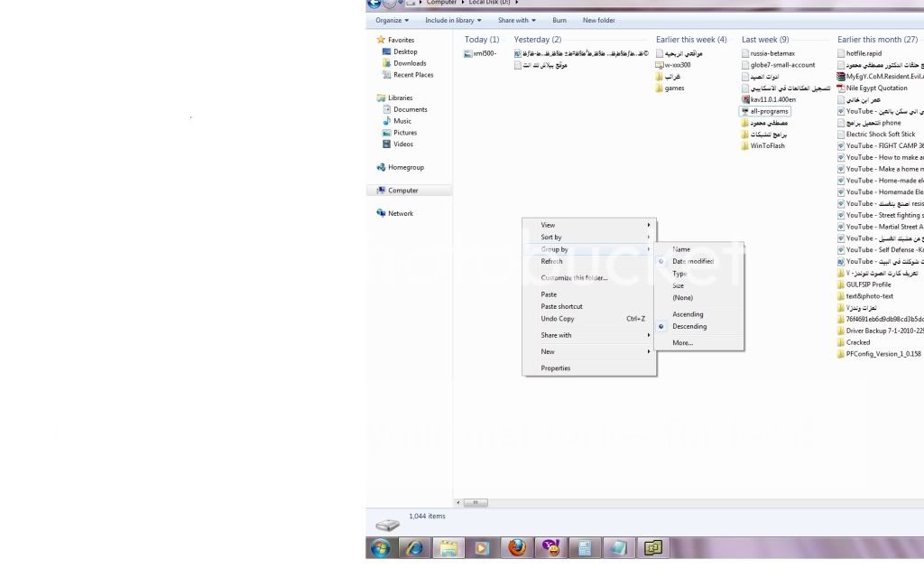This screenshot has height=578, width=924.
Task: Open the Group by menu entry
Action: coord(589,249)
